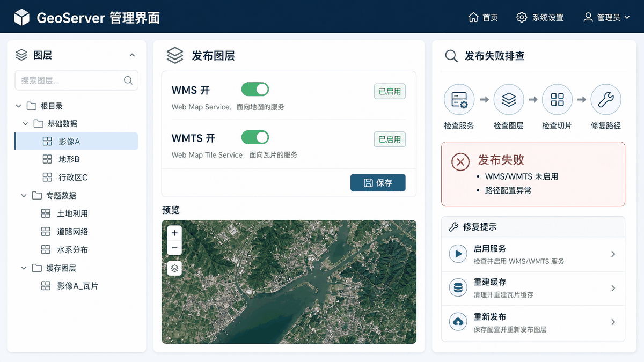Collapse the 根目录 tree node arrow
This screenshot has width=644, height=362.
tap(19, 106)
